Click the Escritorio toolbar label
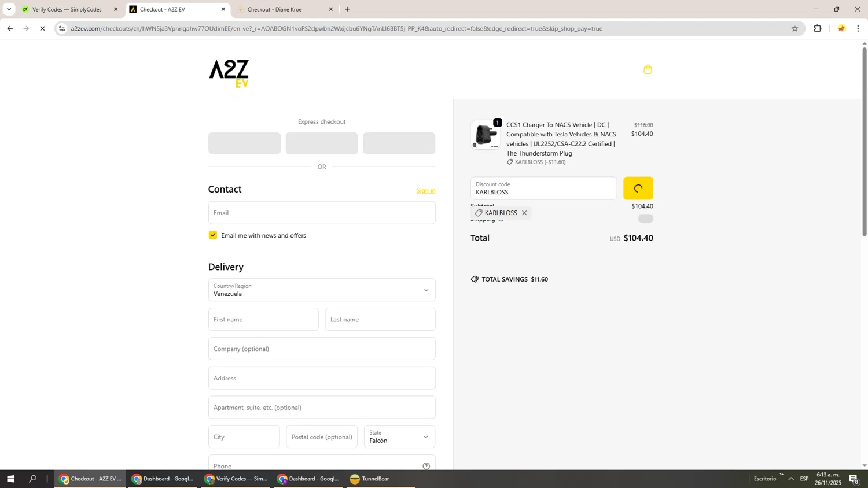The width and height of the screenshot is (868, 488). pos(765,479)
